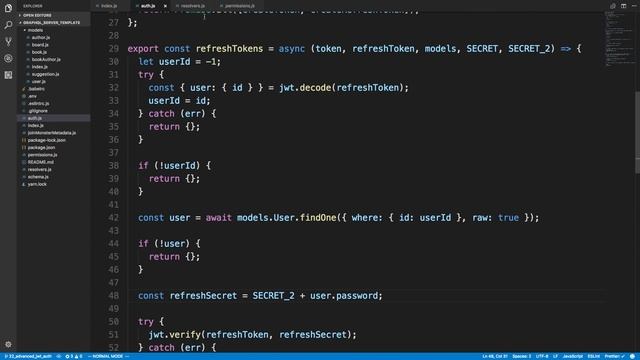The width and height of the screenshot is (640, 360).
Task: Open the More Actions ellipsis in editor title
Action: (x=634, y=6)
